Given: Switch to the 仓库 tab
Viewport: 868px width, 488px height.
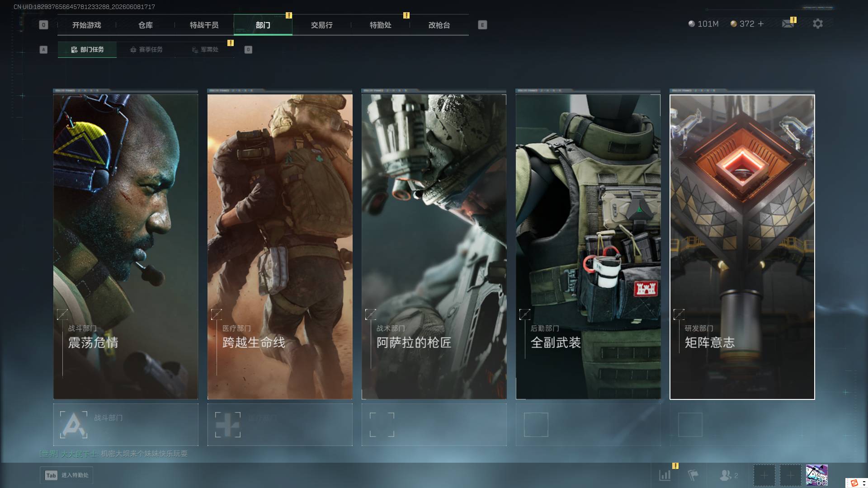Looking at the screenshot, I should pos(146,25).
